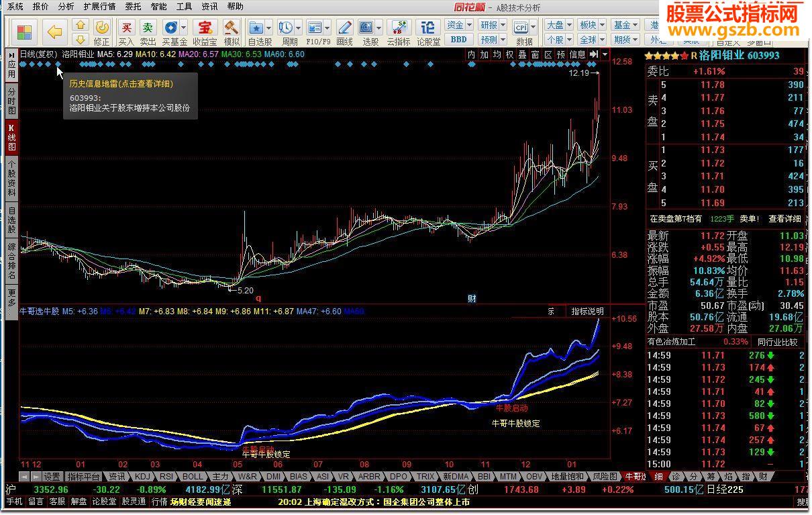Go back with the yellow left arrow
The image size is (812, 515).
click(x=55, y=31)
